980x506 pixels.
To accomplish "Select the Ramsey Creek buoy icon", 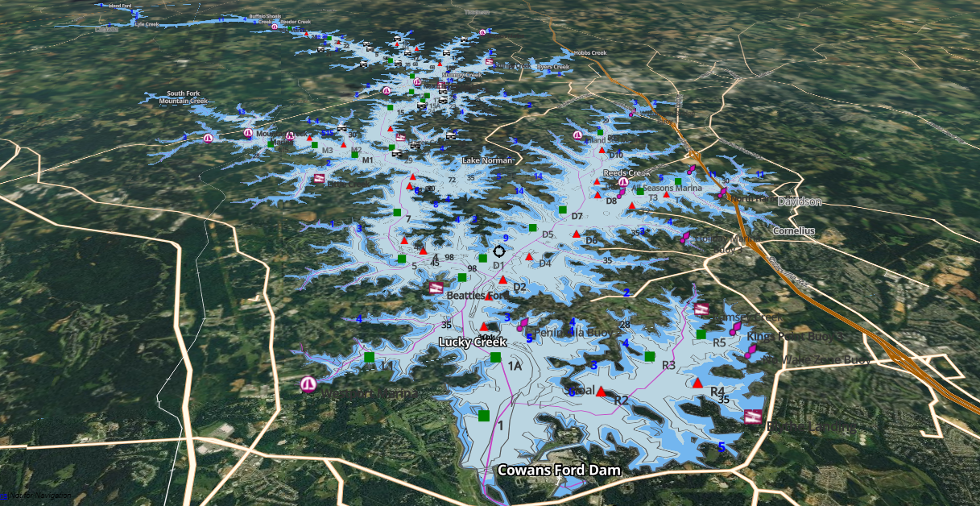I will 701,309.
